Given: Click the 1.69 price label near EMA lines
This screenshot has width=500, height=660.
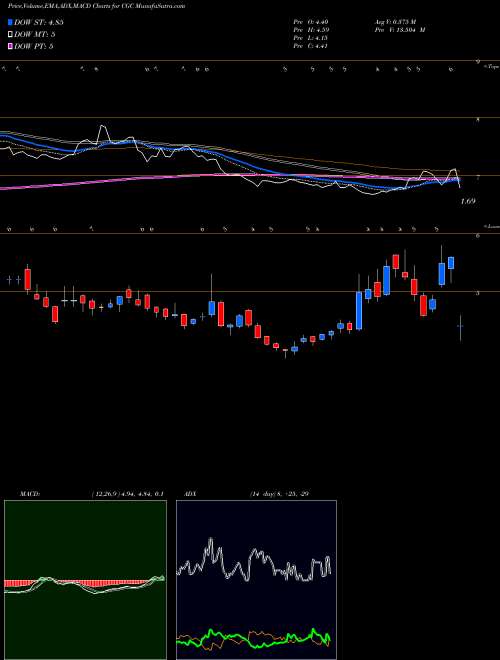Looking at the screenshot, I should coord(468,201).
